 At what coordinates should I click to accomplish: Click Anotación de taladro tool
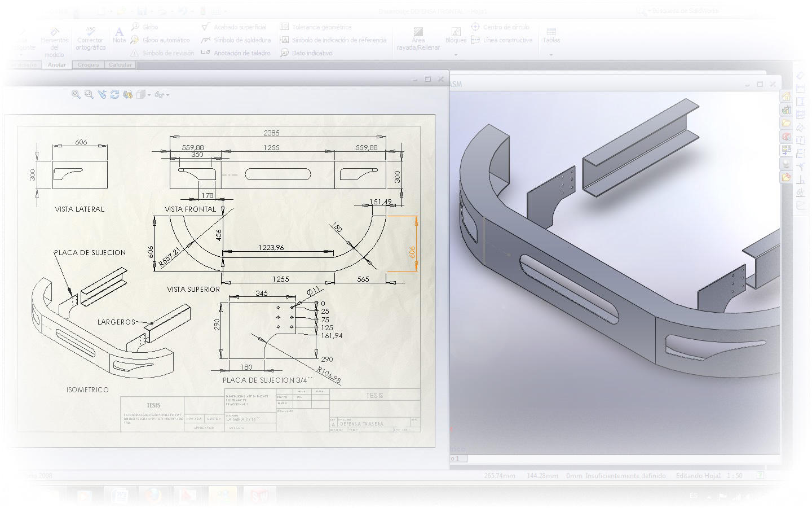tap(236, 53)
